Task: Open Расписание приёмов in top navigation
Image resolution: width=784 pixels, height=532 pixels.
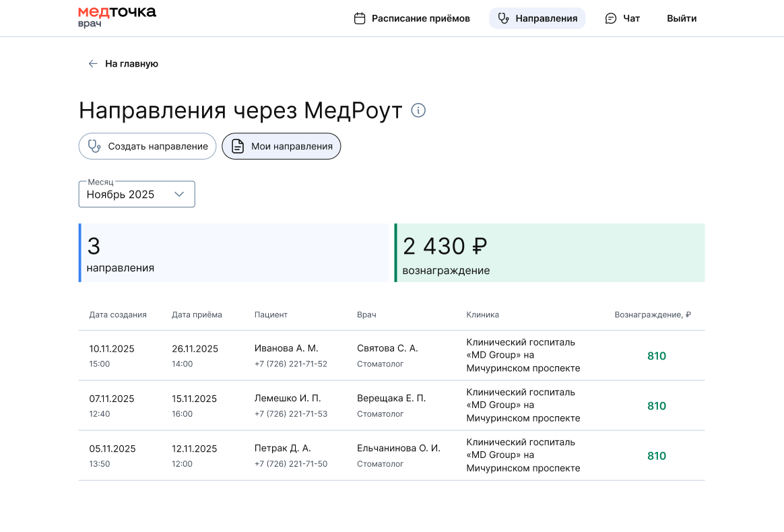Action: tap(420, 18)
